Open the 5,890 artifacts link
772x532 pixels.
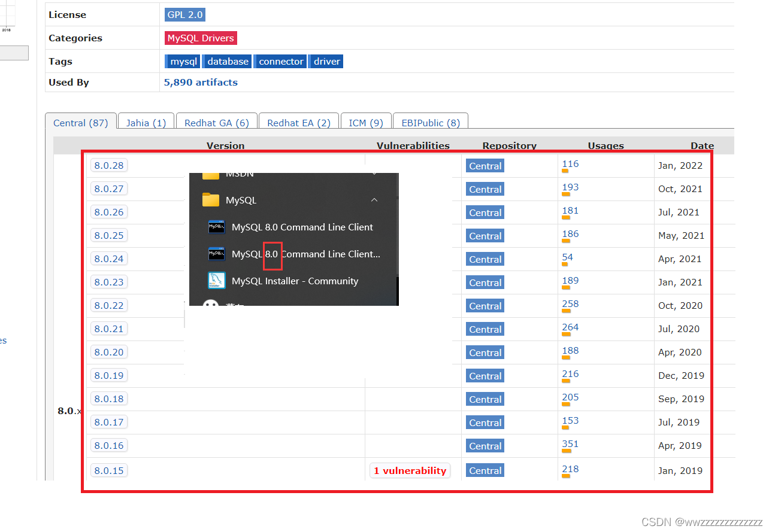[x=201, y=83]
